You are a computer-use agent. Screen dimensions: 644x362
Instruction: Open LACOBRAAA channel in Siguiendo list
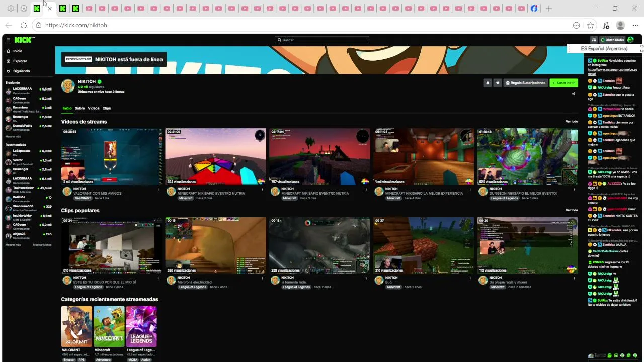[28, 90]
